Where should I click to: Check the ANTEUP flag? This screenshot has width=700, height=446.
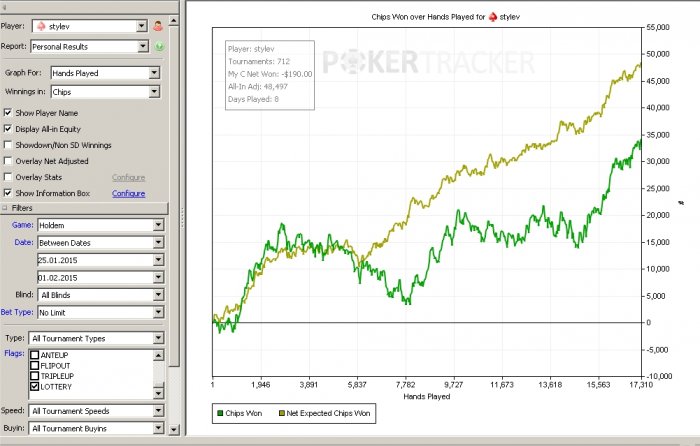coord(34,355)
